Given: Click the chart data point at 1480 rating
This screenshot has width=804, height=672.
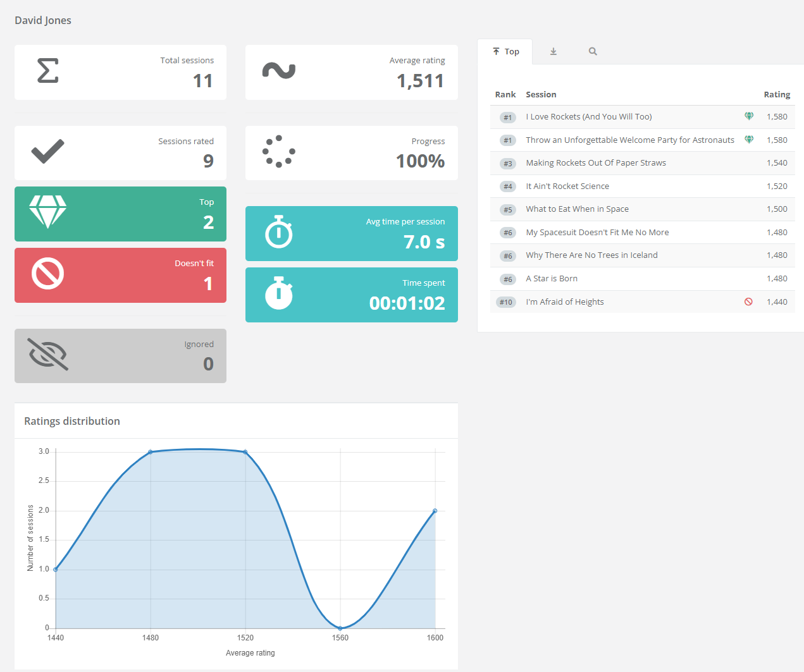Looking at the screenshot, I should 151,452.
